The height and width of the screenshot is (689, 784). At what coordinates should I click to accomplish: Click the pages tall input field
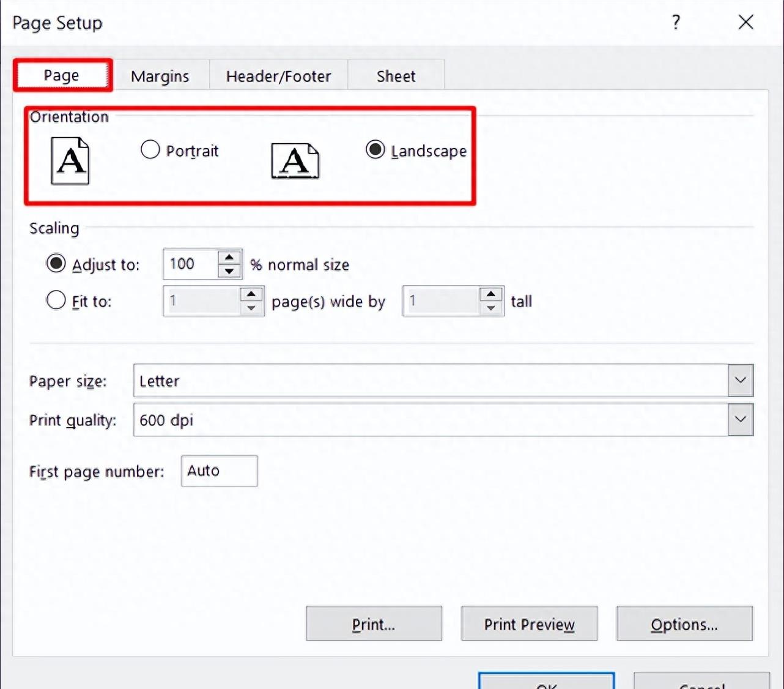pyautogui.click(x=442, y=300)
